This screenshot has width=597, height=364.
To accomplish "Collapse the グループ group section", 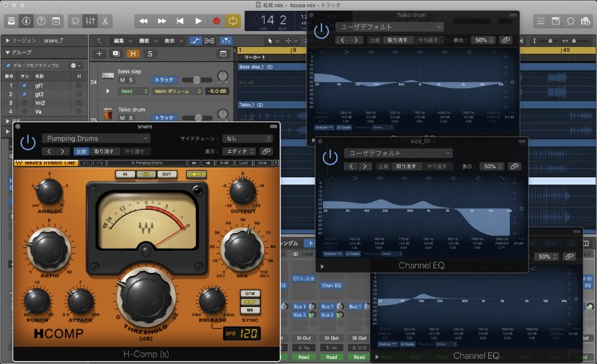I will tap(8, 52).
